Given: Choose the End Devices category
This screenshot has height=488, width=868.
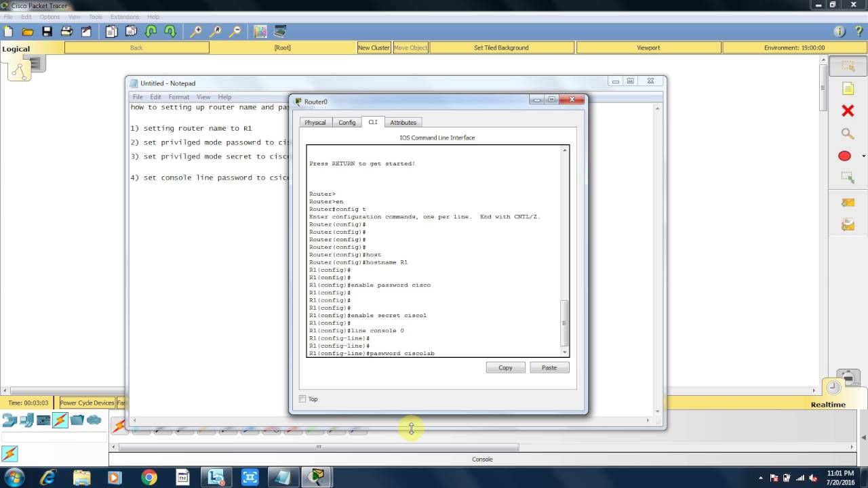Looking at the screenshot, I should [26, 420].
